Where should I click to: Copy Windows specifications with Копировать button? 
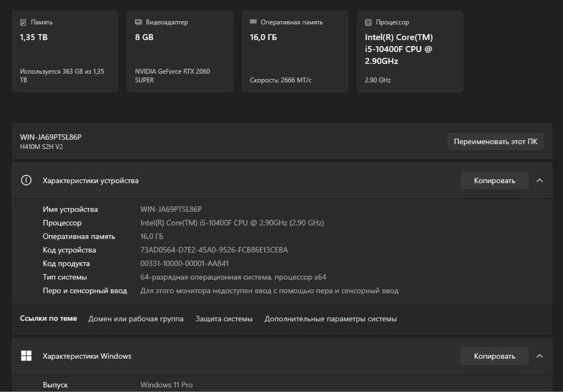[x=494, y=356]
